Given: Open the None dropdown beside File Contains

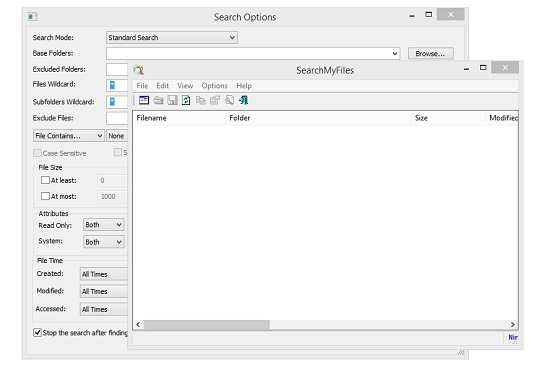Looking at the screenshot, I should click(117, 136).
